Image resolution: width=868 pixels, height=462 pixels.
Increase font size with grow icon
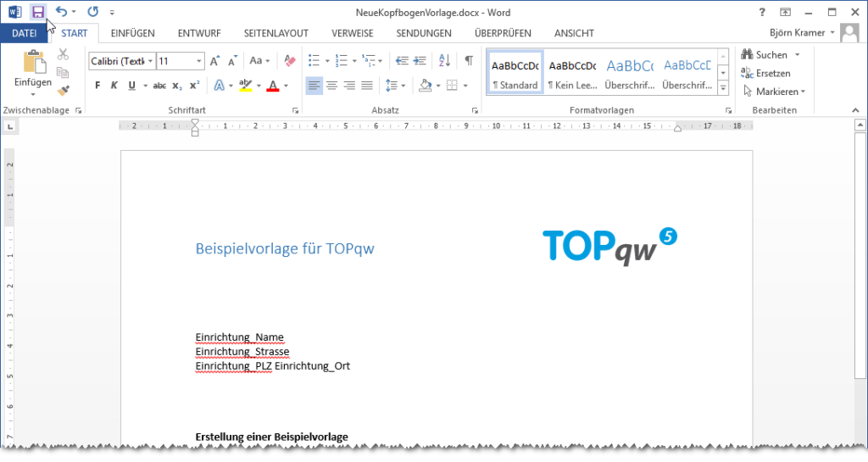coord(214,61)
